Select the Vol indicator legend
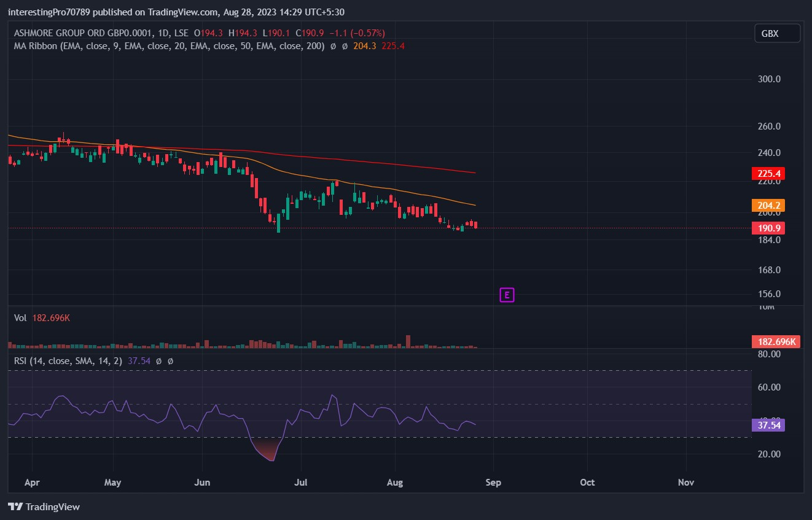812x520 pixels. click(20, 318)
